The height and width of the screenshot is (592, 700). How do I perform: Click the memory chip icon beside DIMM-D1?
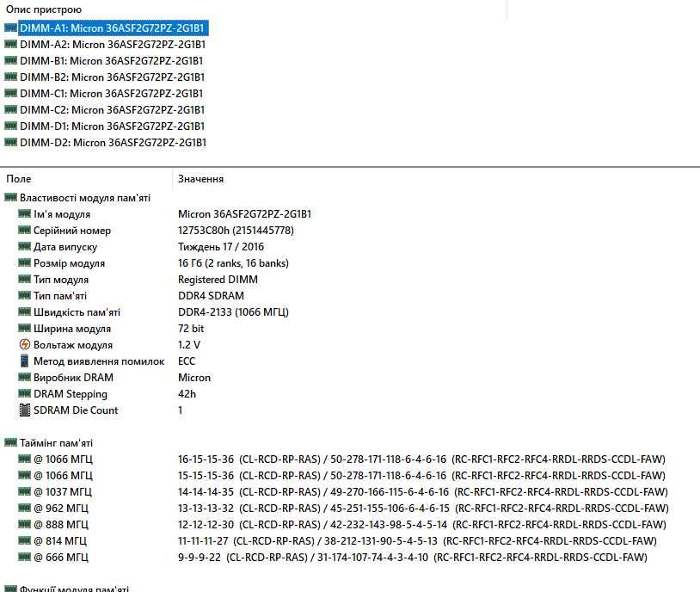[x=10, y=126]
